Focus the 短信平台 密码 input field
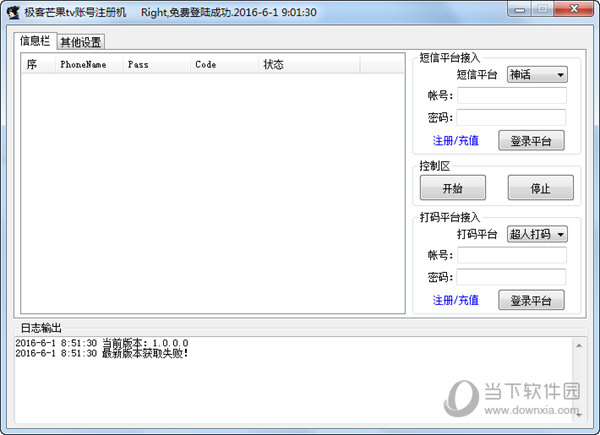Viewport: 600px width, 435px height. click(x=511, y=117)
